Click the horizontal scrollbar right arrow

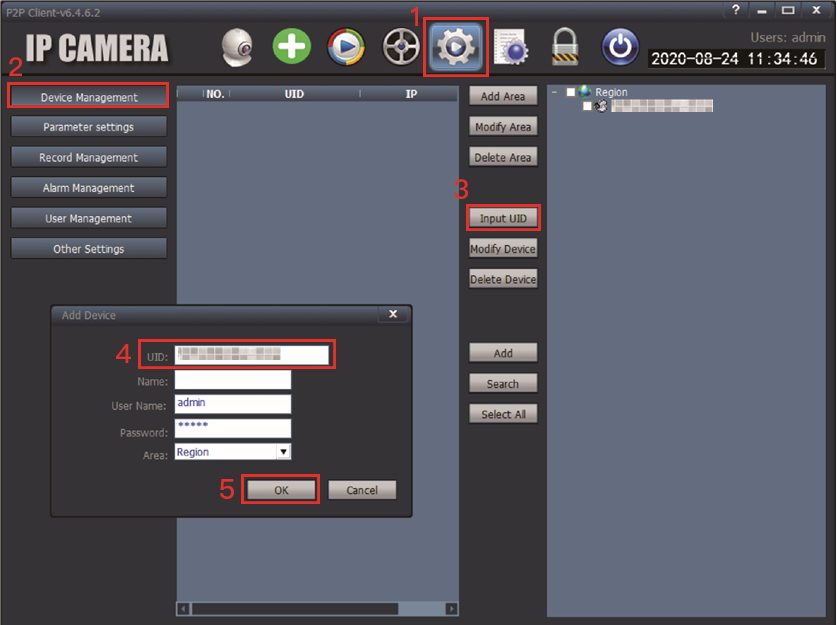(x=452, y=608)
